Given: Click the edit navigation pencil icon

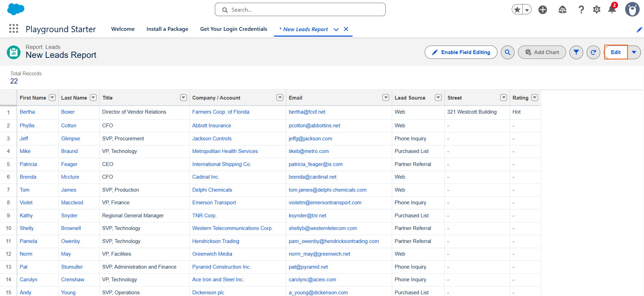Looking at the screenshot, I should 639,30.
